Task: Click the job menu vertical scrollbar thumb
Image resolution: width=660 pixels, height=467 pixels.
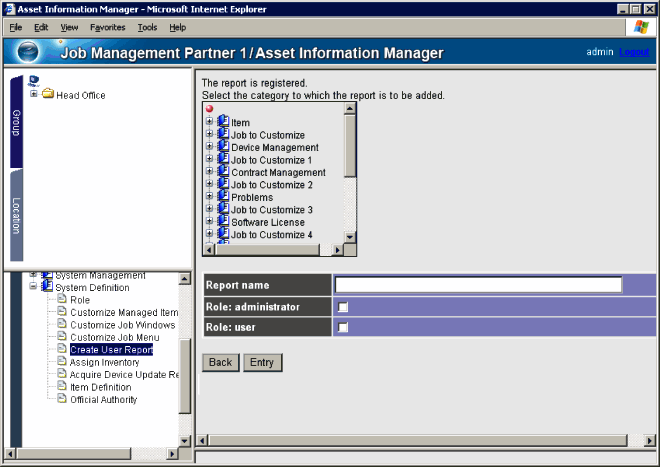Action: coord(185,376)
